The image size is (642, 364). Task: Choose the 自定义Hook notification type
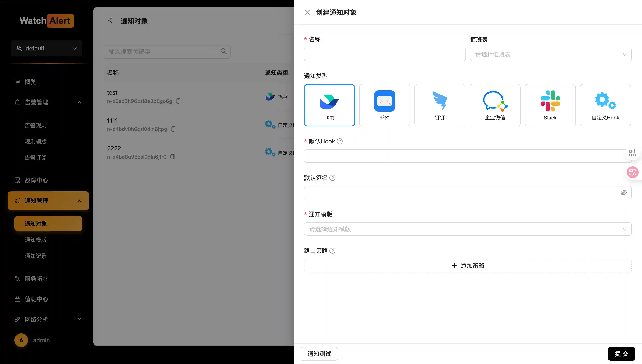tap(605, 105)
